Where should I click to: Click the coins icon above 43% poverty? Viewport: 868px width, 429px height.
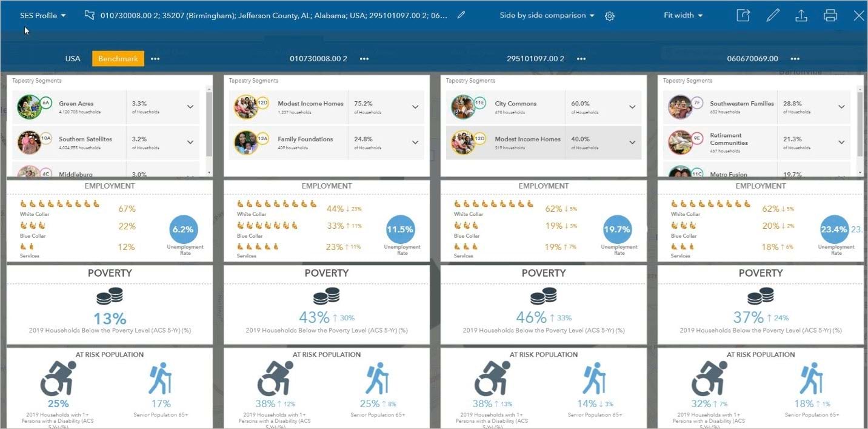point(327,296)
